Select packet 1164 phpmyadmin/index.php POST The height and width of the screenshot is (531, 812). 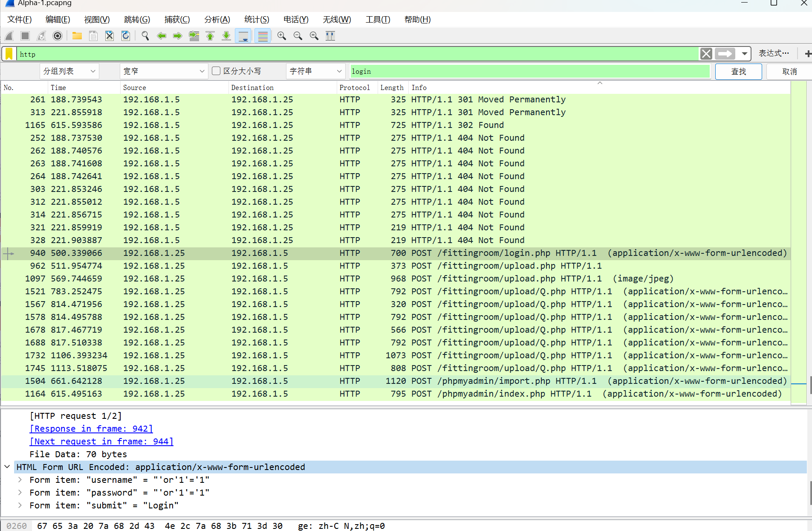[x=396, y=394]
